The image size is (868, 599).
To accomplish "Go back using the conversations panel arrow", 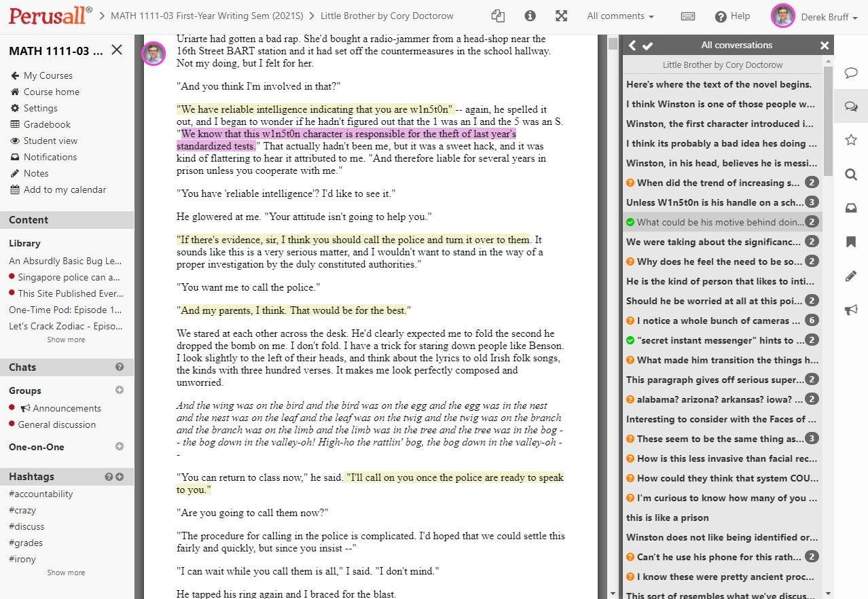I will pyautogui.click(x=632, y=46).
